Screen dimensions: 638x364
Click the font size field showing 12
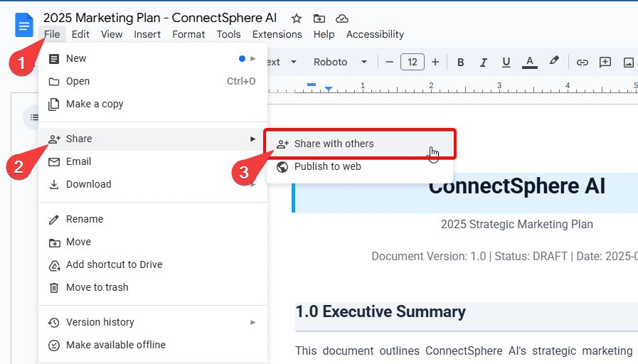[x=413, y=63]
